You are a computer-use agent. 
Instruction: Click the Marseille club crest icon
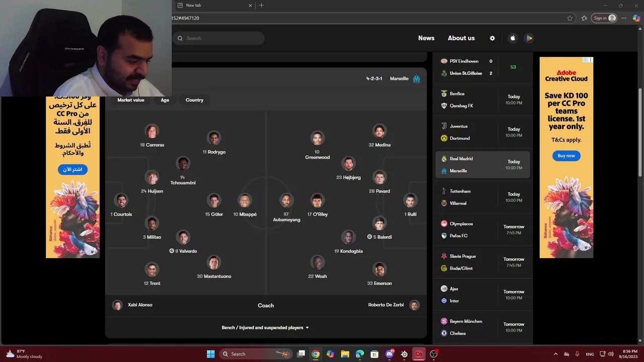coord(417,78)
